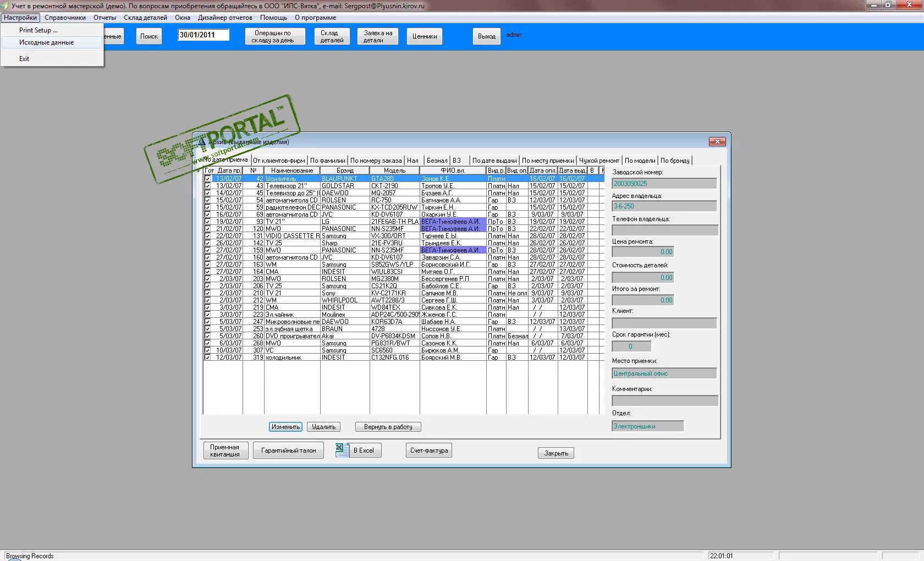Click Вернуть в работу button
Screen dimensions: 924x561
[388, 427]
